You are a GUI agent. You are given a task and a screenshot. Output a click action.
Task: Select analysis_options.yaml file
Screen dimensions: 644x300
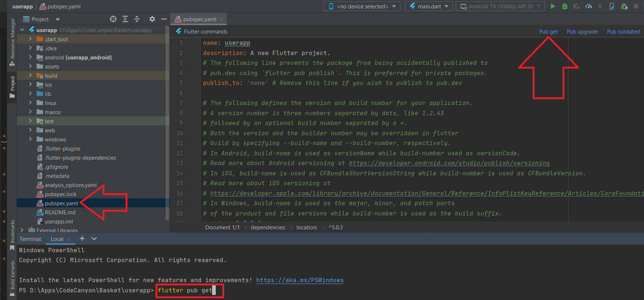pos(70,185)
